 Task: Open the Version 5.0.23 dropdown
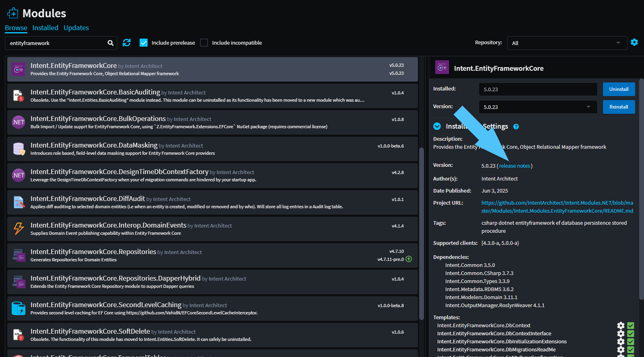[x=538, y=107]
